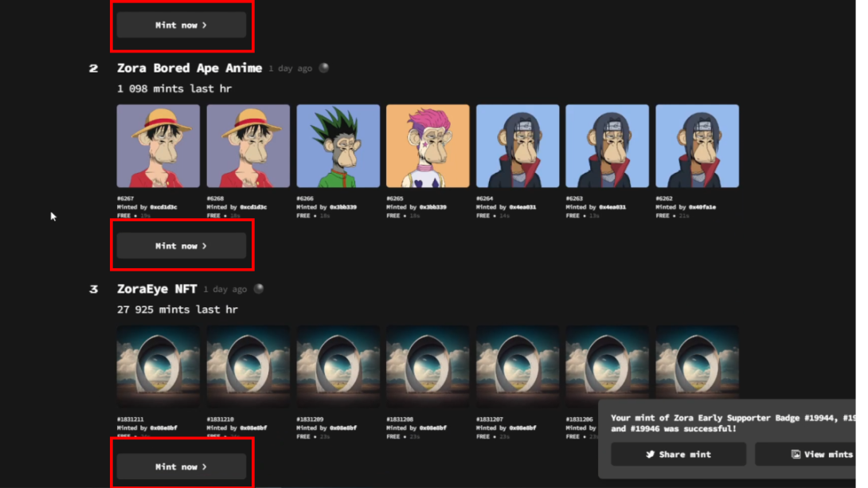Mint now under Zora Bored Ape Anime

pos(182,246)
